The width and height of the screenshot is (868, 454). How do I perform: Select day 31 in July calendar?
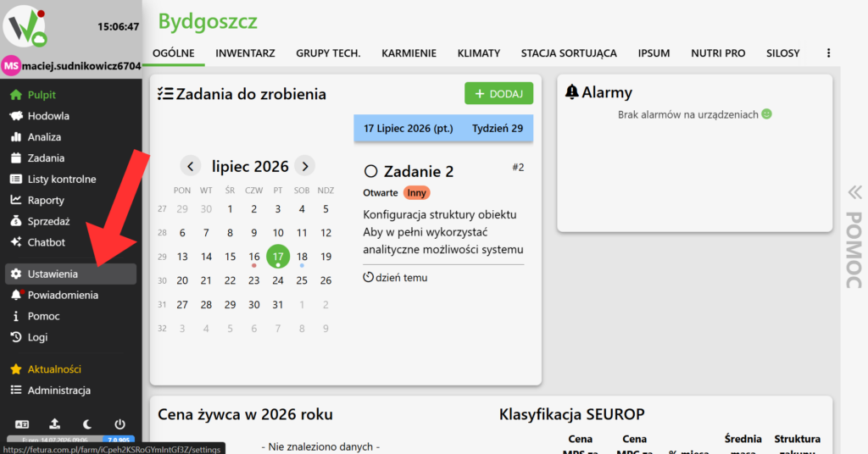278,304
